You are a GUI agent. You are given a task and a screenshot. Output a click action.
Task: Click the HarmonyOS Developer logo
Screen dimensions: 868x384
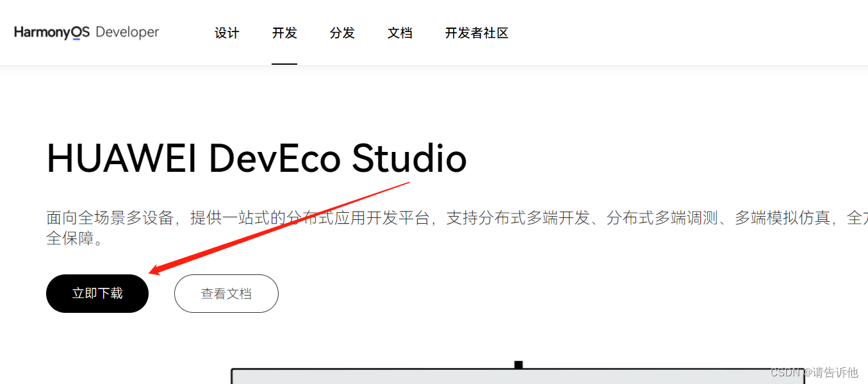pyautogui.click(x=86, y=33)
